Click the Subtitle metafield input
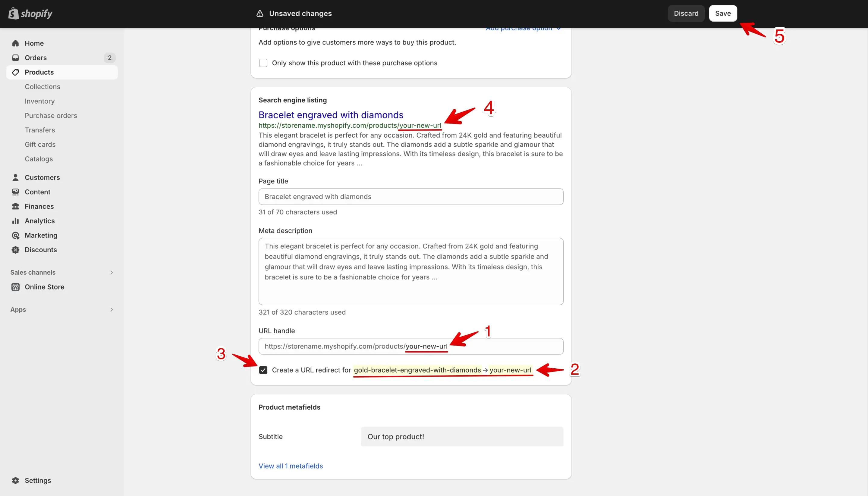This screenshot has width=868, height=496. (462, 437)
